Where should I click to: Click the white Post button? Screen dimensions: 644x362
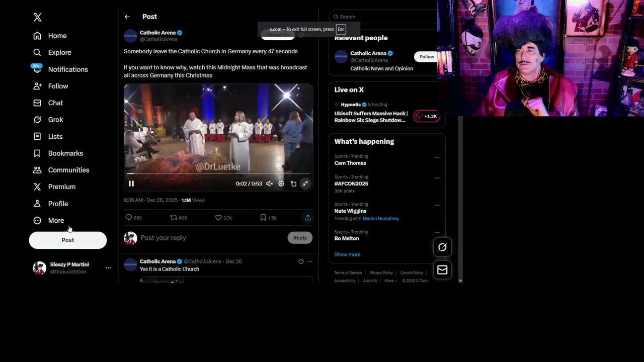click(x=67, y=240)
